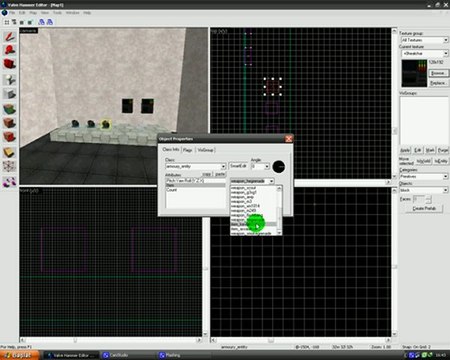Choose weapon_scout in the dropdown list

click(253, 188)
